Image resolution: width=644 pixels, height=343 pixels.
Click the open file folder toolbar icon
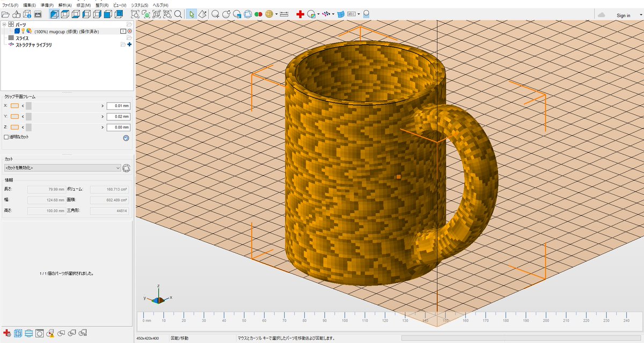click(x=5, y=14)
